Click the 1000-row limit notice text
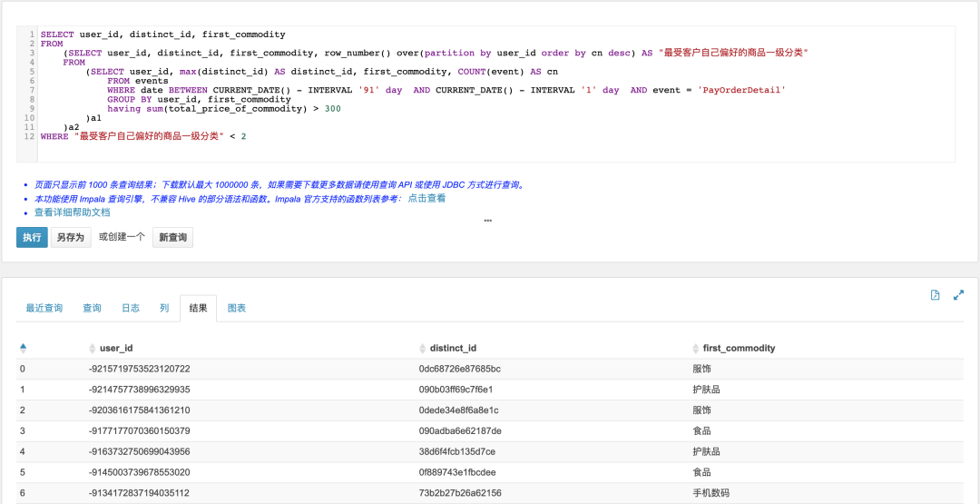 point(279,185)
